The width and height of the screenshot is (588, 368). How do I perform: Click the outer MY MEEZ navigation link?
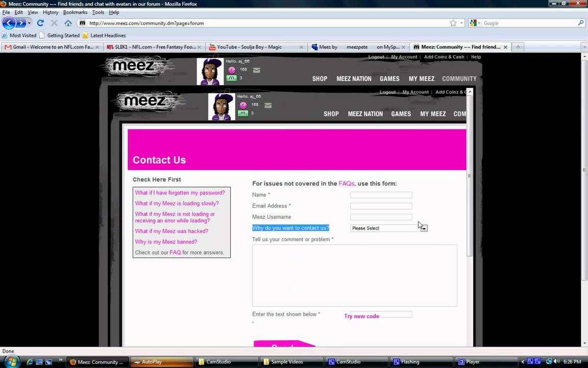[x=422, y=79]
